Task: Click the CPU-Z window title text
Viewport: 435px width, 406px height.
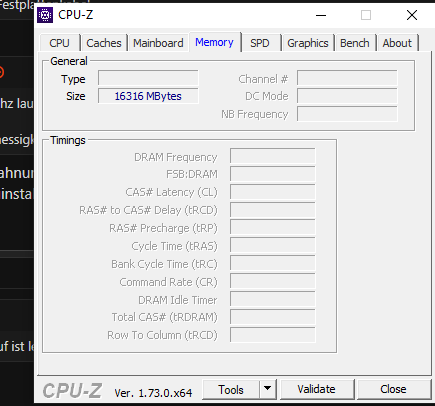Action: pos(75,15)
